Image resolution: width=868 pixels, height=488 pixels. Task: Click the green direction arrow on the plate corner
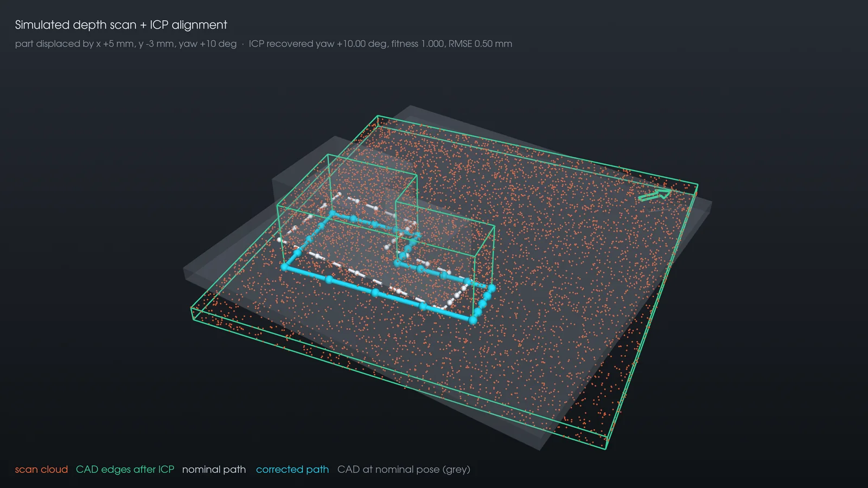655,195
